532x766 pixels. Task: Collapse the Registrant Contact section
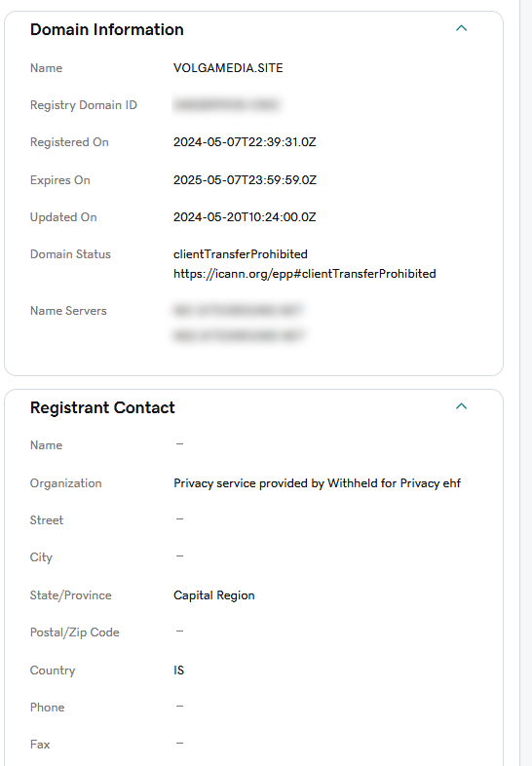tap(461, 406)
